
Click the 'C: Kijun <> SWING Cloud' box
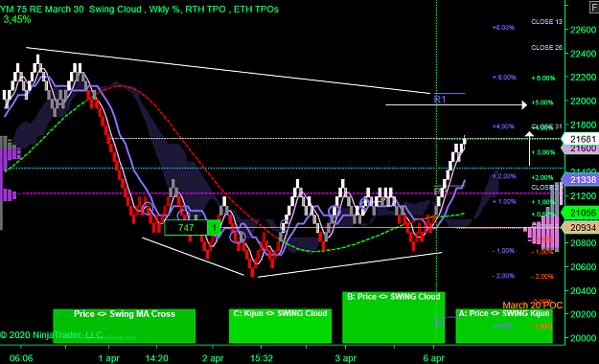[x=280, y=326]
